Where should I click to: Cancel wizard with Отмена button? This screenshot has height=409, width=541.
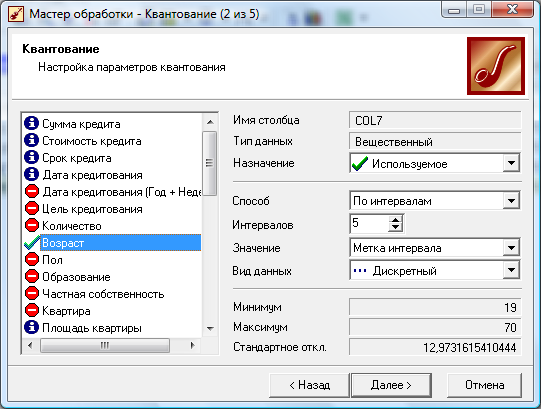(x=484, y=385)
